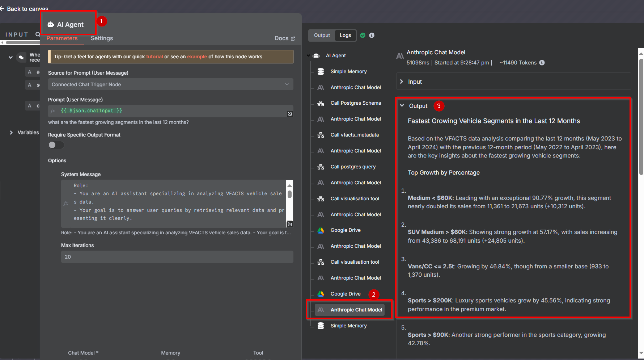Viewport: 644px width, 360px height.
Task: Click the second Google Drive triangle icon
Action: 321,294
